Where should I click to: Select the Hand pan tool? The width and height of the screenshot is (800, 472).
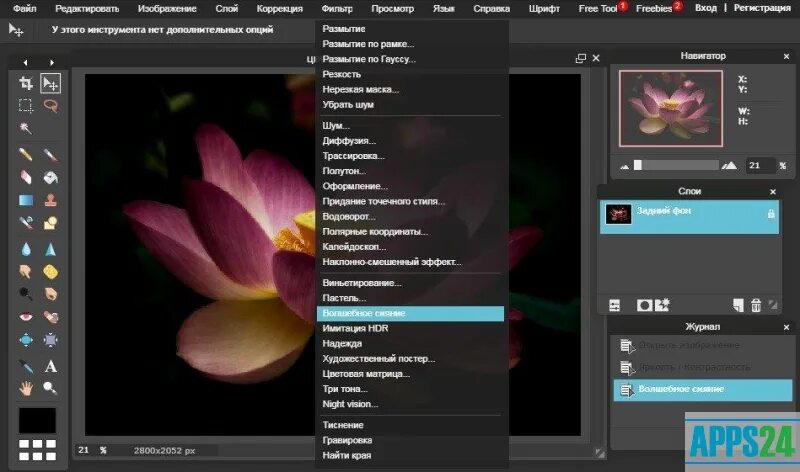(26, 388)
